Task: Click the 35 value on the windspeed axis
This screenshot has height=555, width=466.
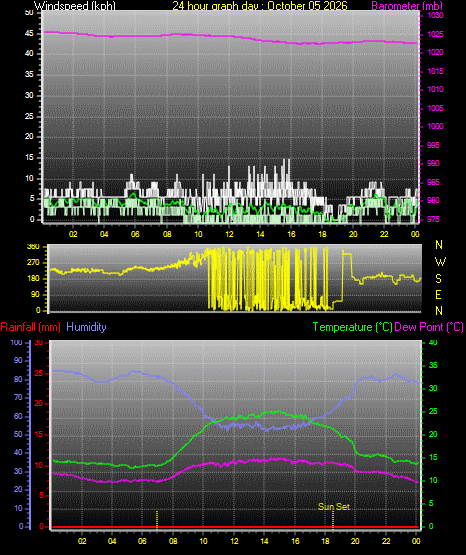Action: (29, 74)
